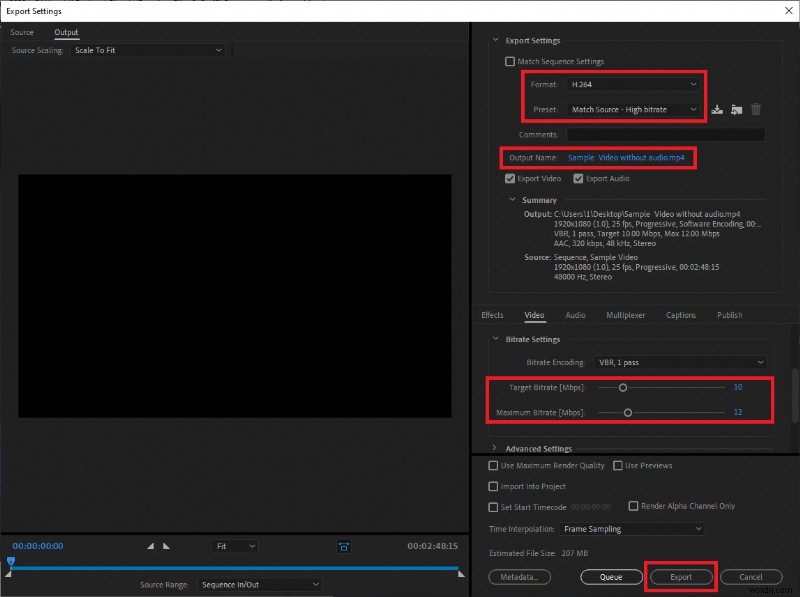Click the Maximum Bitrate slider handle
The width and height of the screenshot is (800, 597).
(x=628, y=412)
